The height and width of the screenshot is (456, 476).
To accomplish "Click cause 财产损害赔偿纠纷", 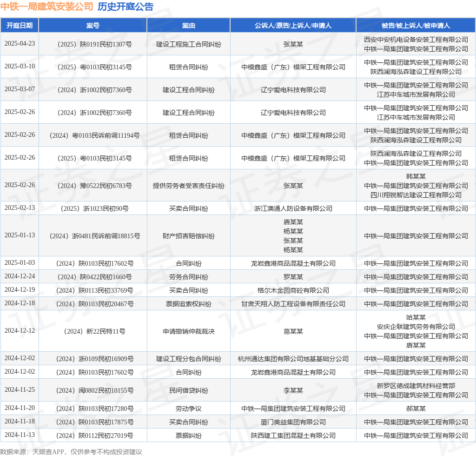I will pos(189,236).
